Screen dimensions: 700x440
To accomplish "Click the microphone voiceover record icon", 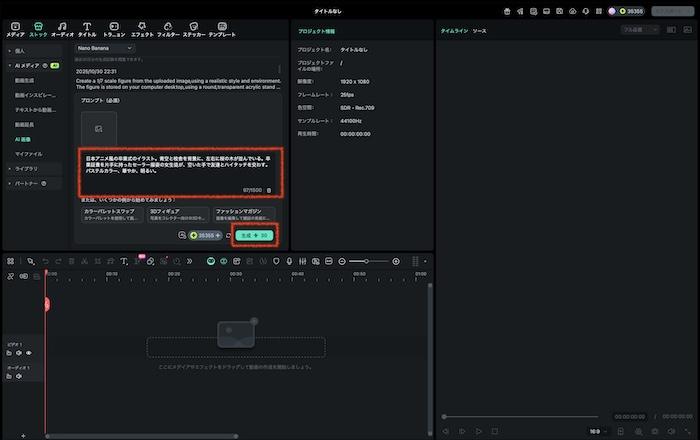I will (x=289, y=261).
